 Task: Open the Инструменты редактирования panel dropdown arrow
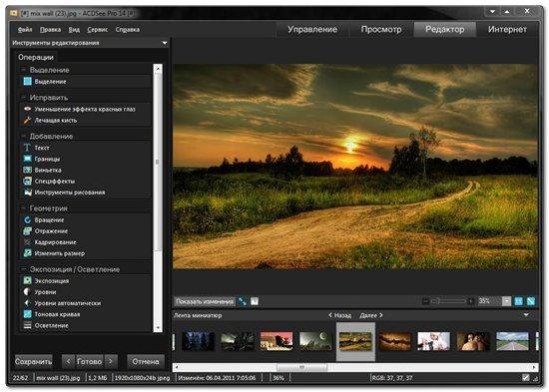tap(165, 43)
